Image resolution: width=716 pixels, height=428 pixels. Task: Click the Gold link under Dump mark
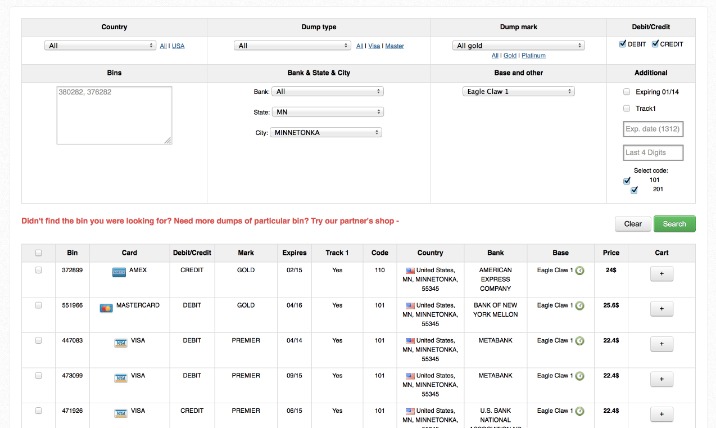(x=510, y=56)
